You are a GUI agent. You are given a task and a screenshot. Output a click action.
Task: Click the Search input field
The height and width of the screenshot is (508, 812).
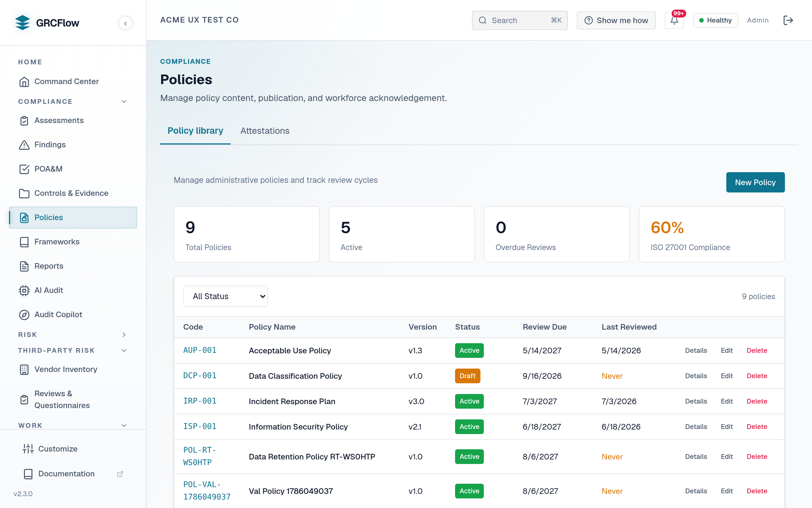click(520, 21)
